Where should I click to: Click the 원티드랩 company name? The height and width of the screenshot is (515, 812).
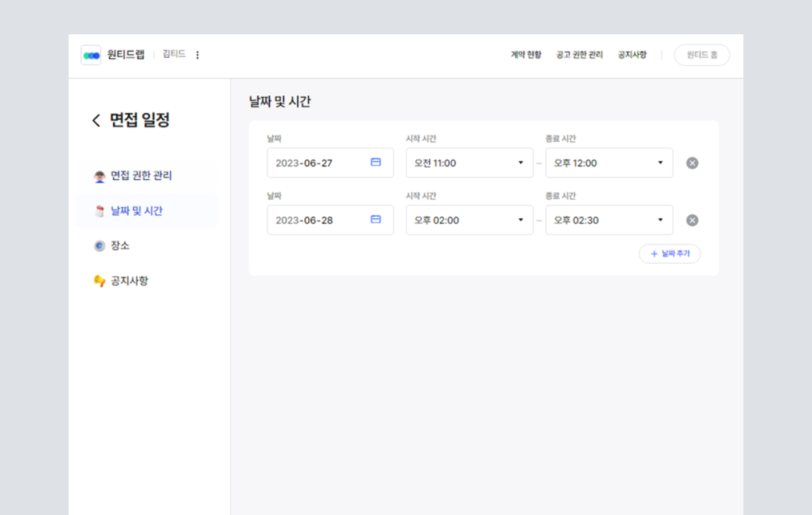(126, 54)
